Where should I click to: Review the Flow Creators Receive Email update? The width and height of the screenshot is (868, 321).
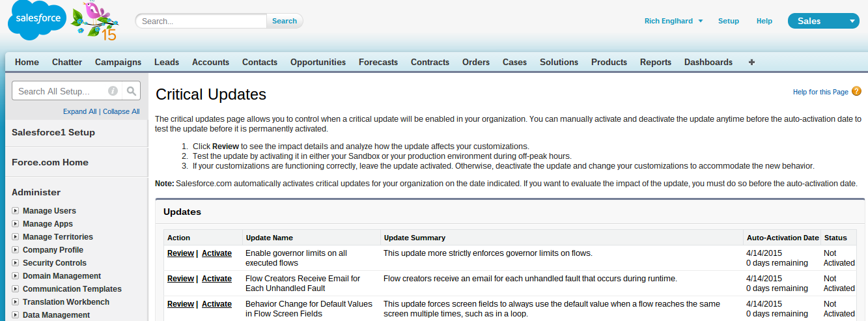[180, 279]
